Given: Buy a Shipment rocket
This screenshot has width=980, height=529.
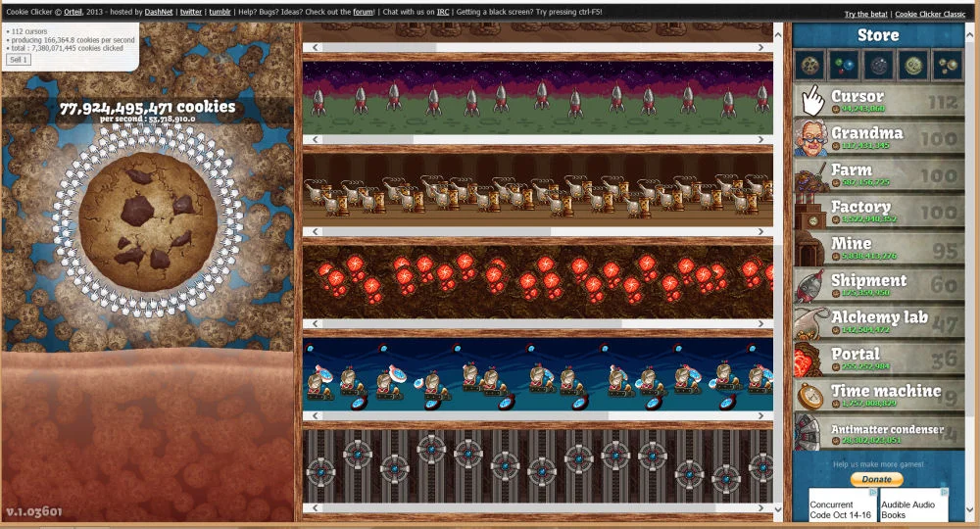Looking at the screenshot, I should [x=879, y=285].
